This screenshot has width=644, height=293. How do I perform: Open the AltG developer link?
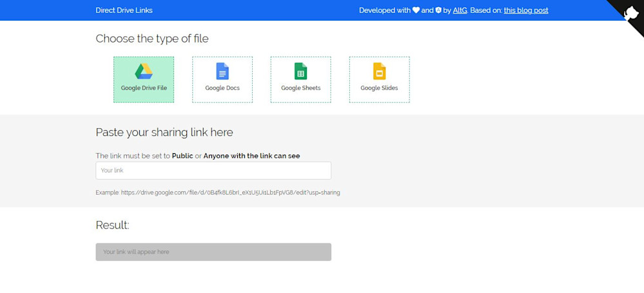pyautogui.click(x=460, y=10)
